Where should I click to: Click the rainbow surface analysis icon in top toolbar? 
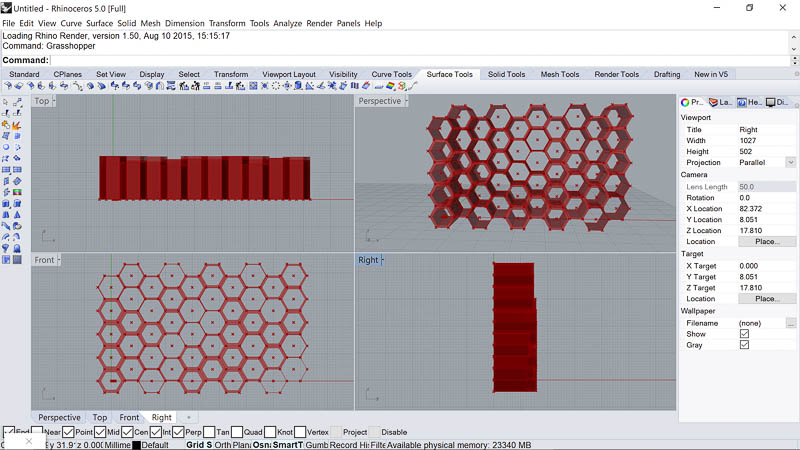pyautogui.click(x=390, y=86)
